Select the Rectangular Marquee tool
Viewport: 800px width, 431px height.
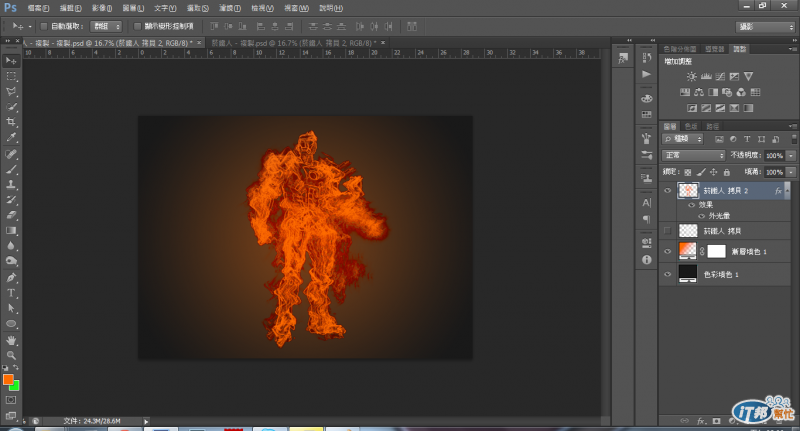tap(11, 77)
